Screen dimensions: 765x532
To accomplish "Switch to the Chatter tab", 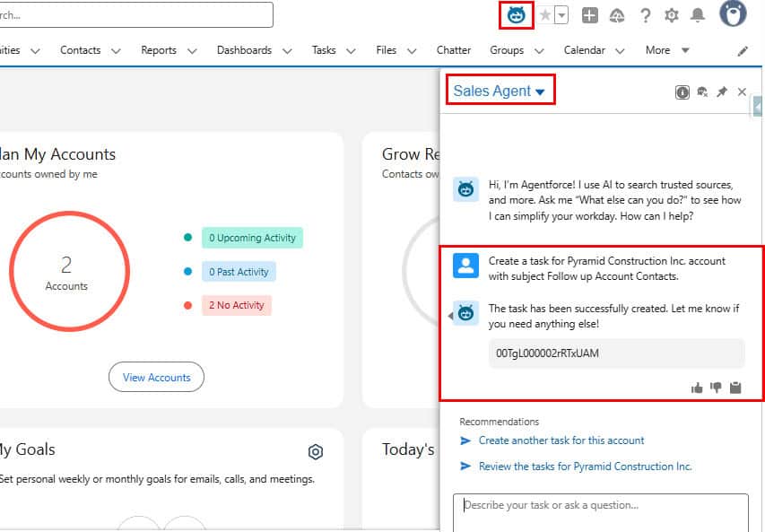I will click(x=454, y=50).
